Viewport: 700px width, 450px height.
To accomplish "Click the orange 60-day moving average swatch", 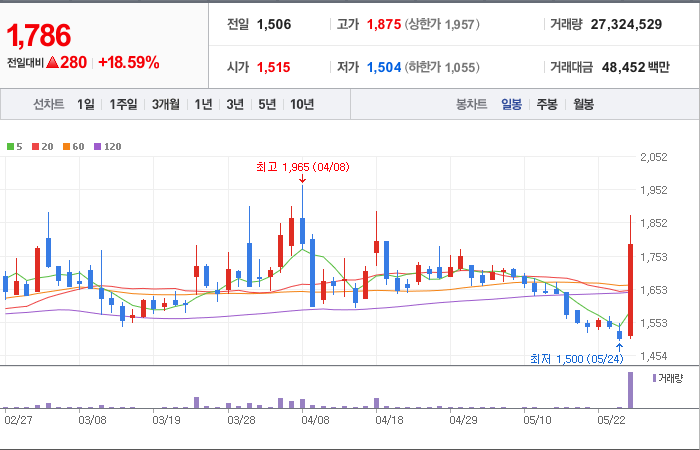I will pos(67,146).
